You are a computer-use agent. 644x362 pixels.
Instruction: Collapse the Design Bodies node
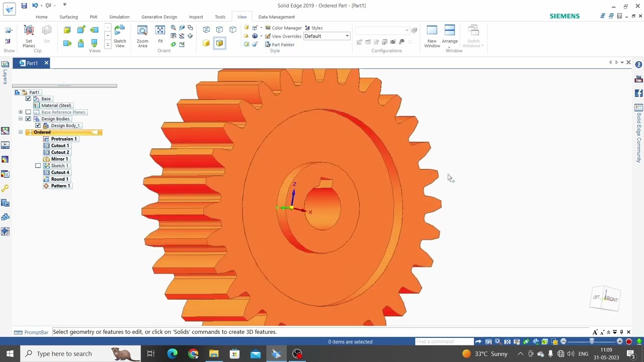(x=21, y=119)
